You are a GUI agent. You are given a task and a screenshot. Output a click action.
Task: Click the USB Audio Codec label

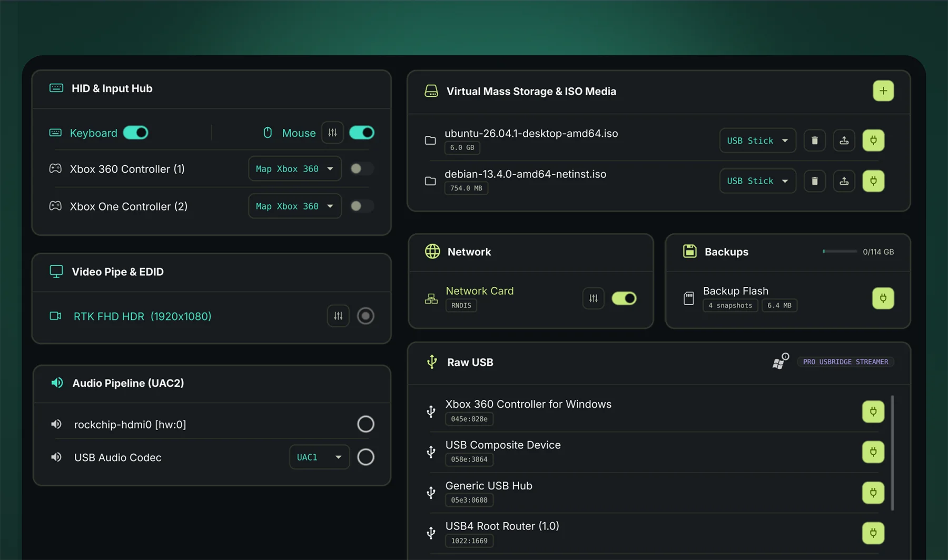coord(118,457)
